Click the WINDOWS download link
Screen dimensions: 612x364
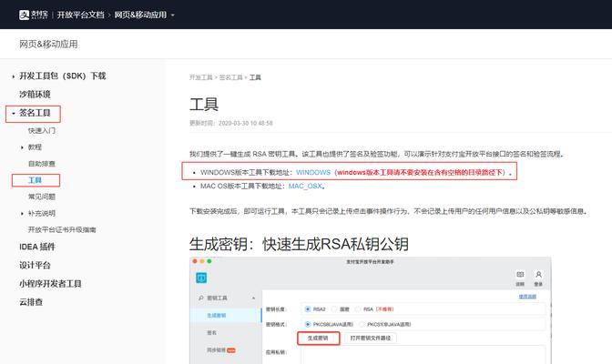(313, 172)
